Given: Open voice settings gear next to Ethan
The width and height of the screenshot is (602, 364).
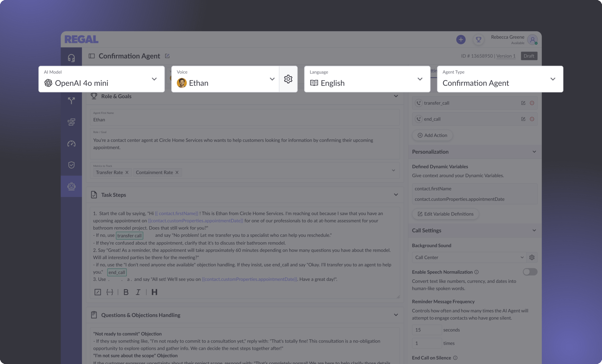Looking at the screenshot, I should click(288, 79).
